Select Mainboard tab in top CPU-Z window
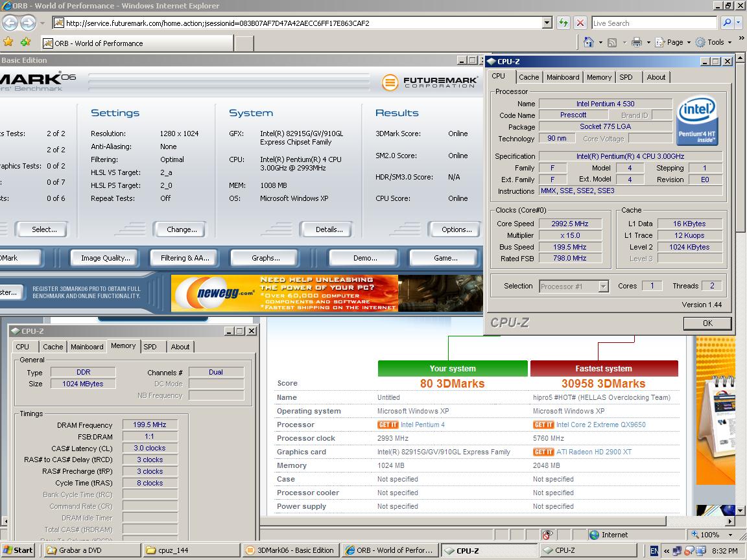Viewport: 747px width, 560px height. point(563,77)
